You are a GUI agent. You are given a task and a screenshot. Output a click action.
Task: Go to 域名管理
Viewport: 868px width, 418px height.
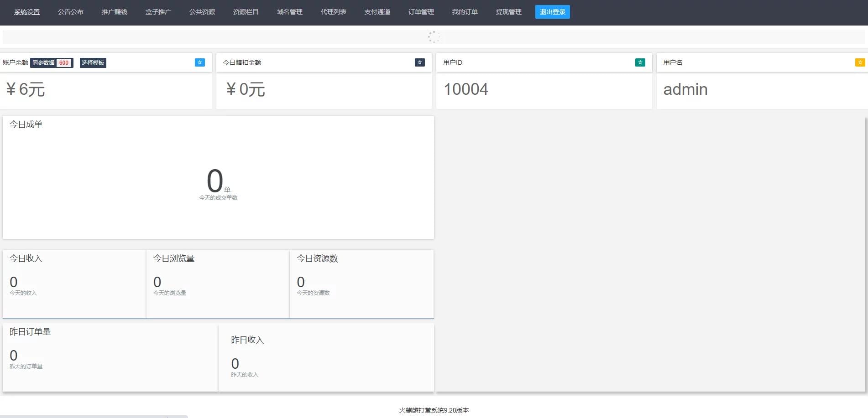click(289, 12)
